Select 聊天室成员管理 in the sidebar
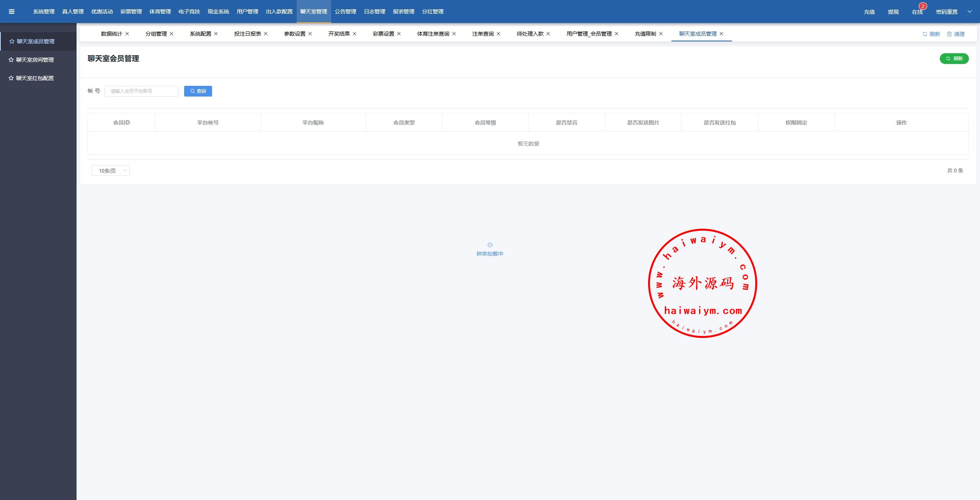 tap(36, 41)
